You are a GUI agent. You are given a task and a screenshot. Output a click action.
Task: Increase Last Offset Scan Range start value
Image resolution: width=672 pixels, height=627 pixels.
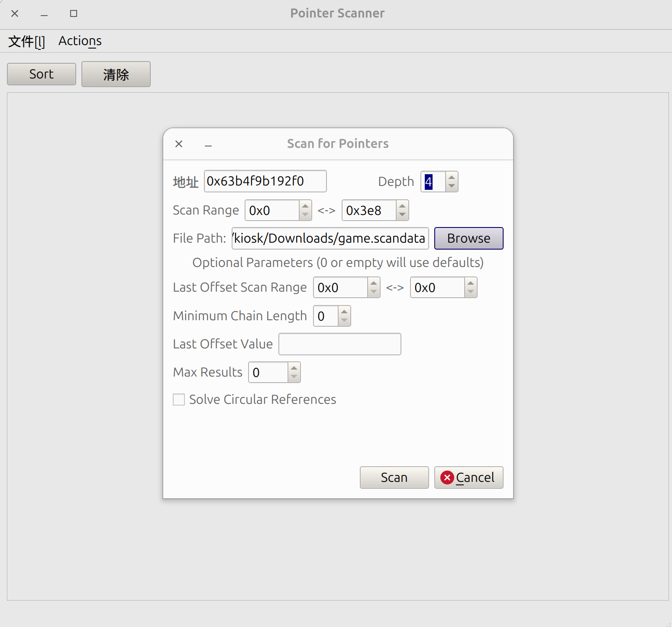(374, 283)
